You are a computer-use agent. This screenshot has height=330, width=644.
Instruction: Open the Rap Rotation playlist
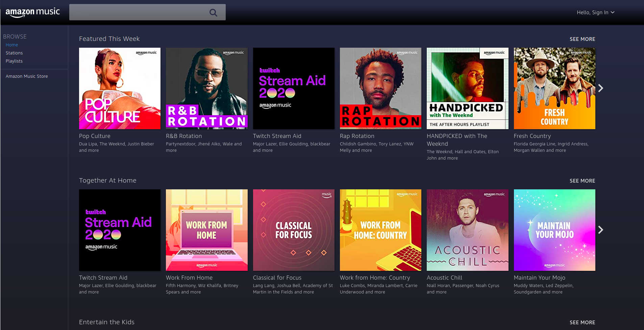[x=380, y=88]
